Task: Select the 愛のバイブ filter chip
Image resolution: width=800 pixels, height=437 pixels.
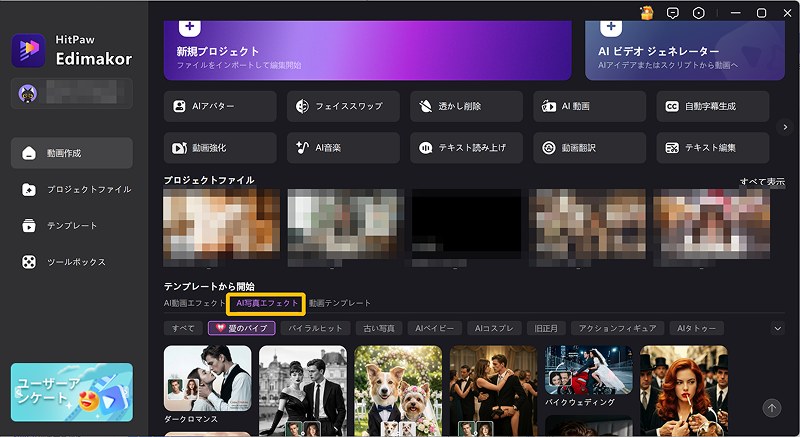Action: (242, 328)
